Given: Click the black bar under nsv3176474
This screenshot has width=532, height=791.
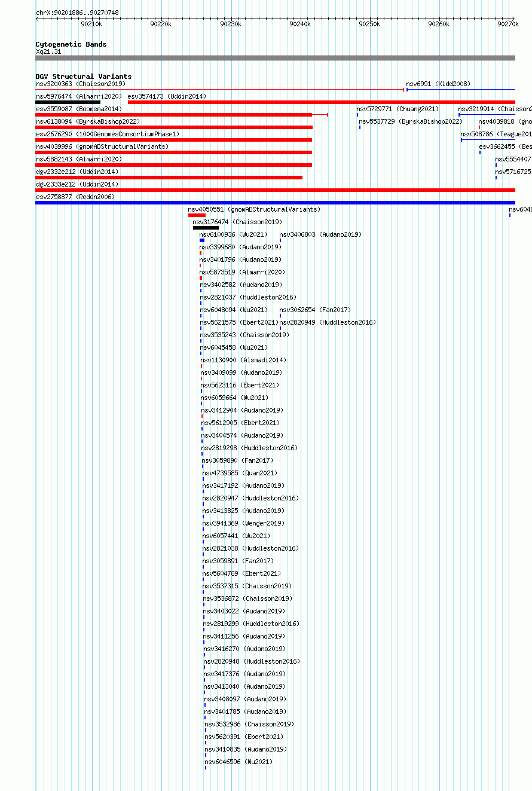Looking at the screenshot, I should [206, 228].
